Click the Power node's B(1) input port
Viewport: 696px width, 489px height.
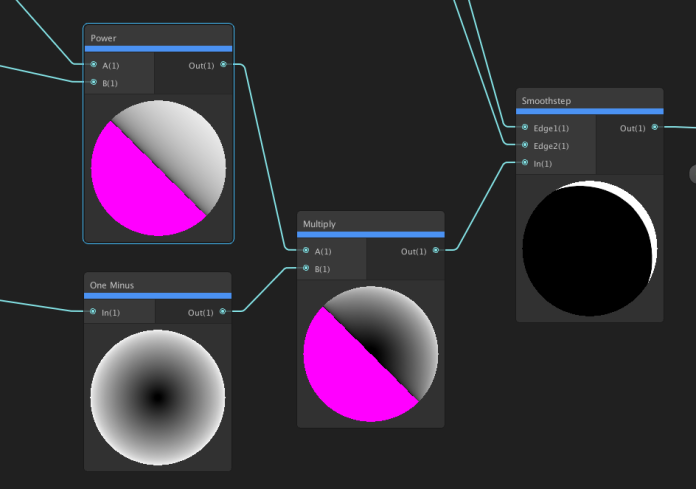(x=93, y=83)
